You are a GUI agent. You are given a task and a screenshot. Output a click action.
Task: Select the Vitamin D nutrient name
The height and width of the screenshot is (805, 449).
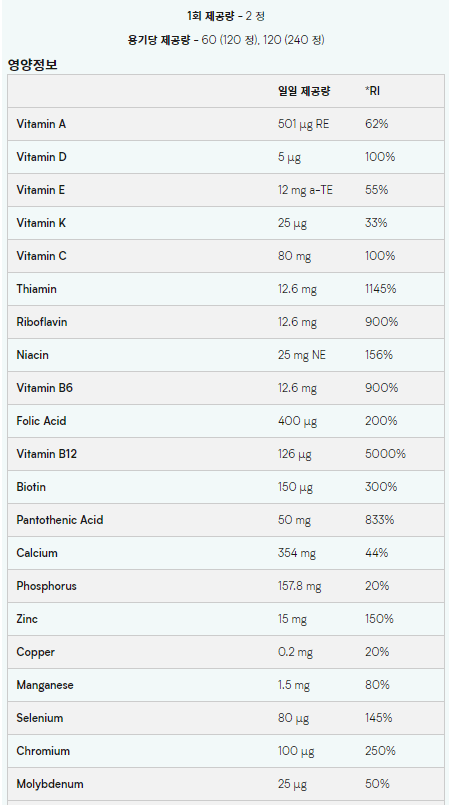(x=42, y=157)
